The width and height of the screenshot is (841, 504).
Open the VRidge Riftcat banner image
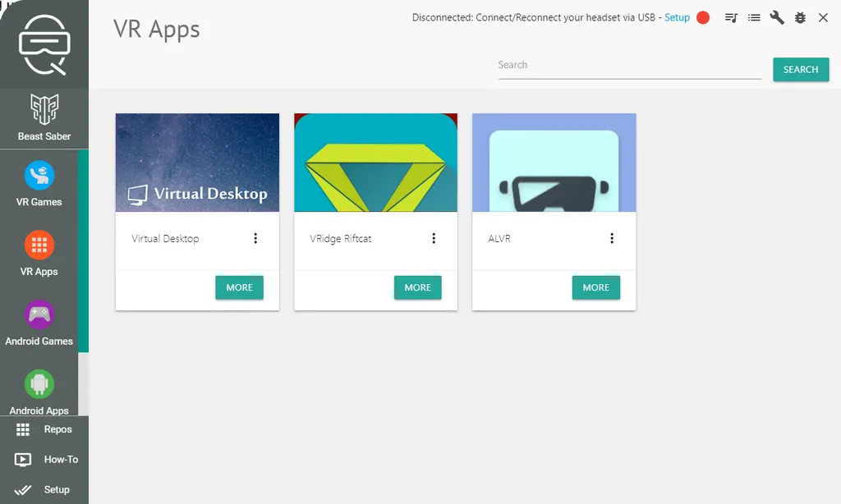(375, 163)
